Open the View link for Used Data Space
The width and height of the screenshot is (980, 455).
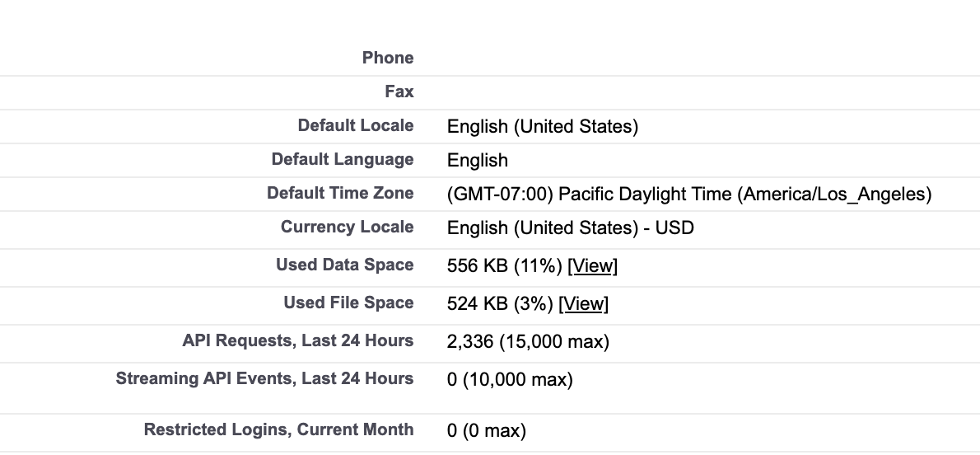(x=592, y=265)
